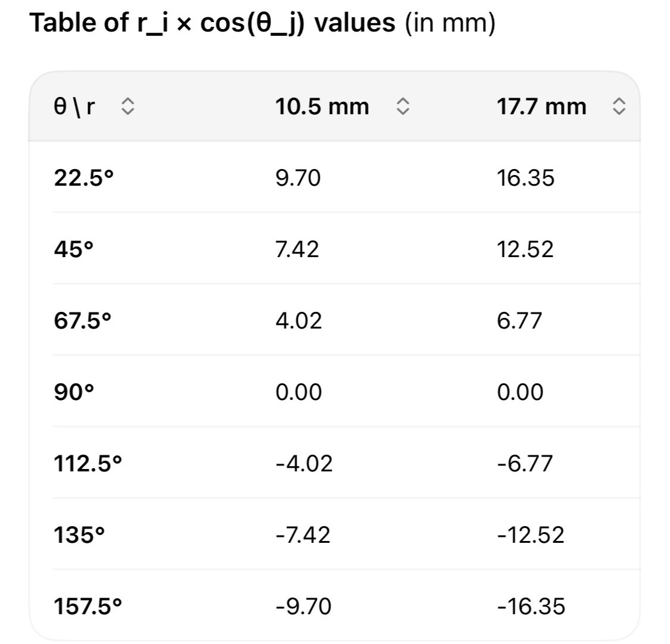Select the 16.35 cell value
Viewport: 670px width, 644px height.
(x=525, y=177)
